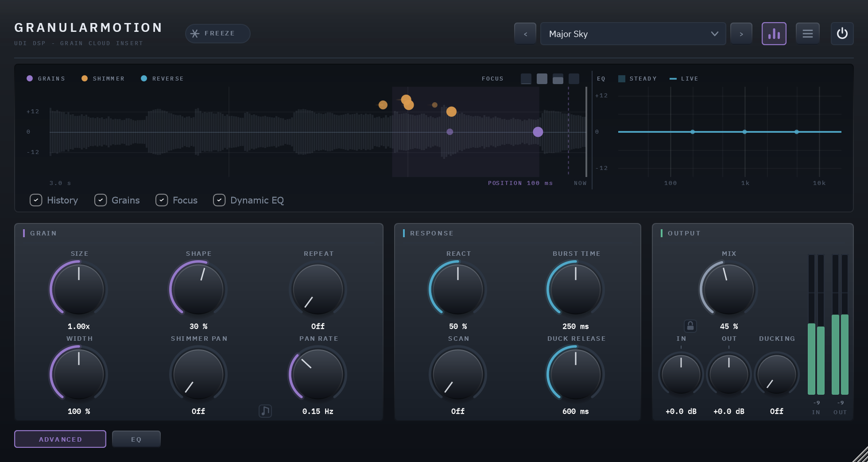Toggle plugin power bypass button
Screen dimensions: 868x462
pyautogui.click(x=842, y=34)
